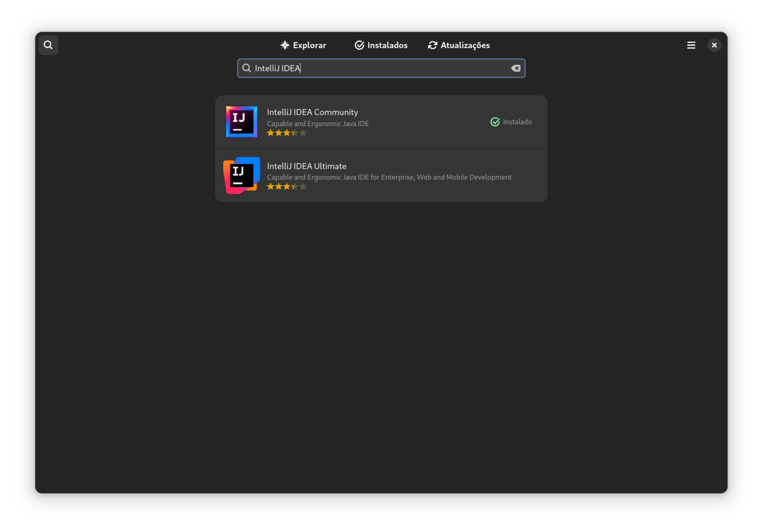The width and height of the screenshot is (763, 532).
Task: Click the sparkle icon beside Explorar
Action: pos(285,45)
